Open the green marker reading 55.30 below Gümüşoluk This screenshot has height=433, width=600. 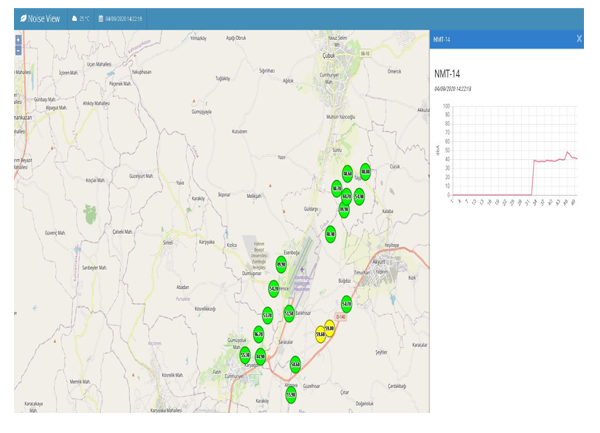point(245,355)
